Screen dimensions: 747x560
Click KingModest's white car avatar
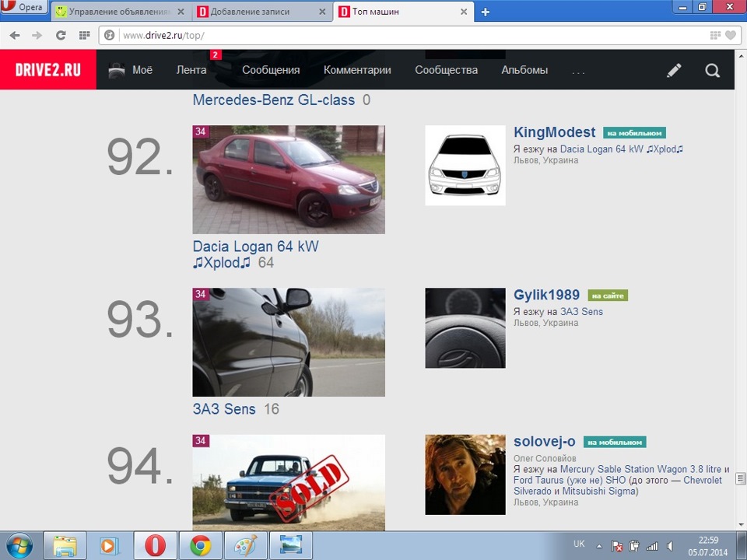(465, 165)
